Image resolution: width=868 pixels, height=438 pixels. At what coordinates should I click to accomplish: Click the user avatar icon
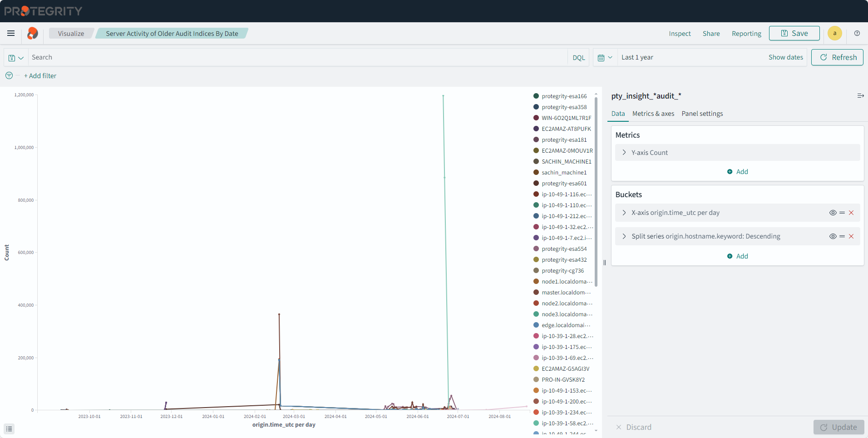tap(834, 33)
